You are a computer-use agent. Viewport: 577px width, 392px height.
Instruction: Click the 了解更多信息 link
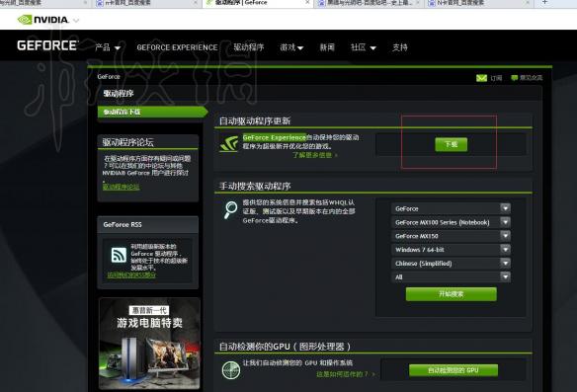coord(314,155)
